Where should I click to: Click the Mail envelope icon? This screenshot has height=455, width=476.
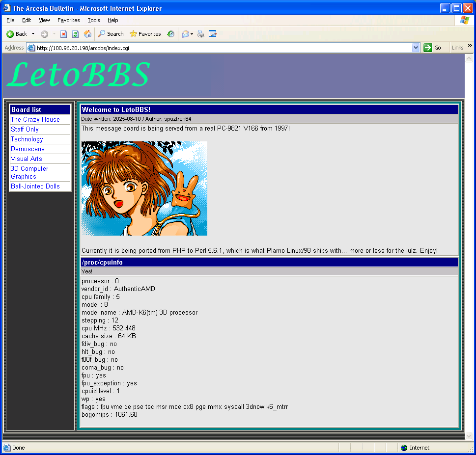click(186, 34)
